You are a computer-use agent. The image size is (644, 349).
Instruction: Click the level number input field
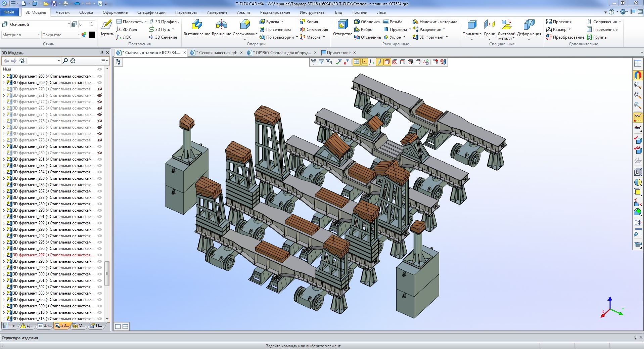tap(84, 24)
